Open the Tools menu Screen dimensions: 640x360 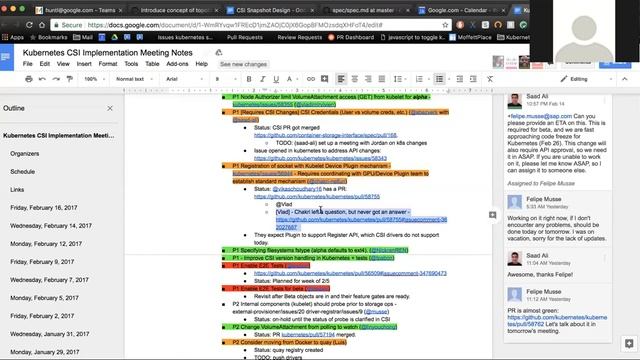coord(131,64)
